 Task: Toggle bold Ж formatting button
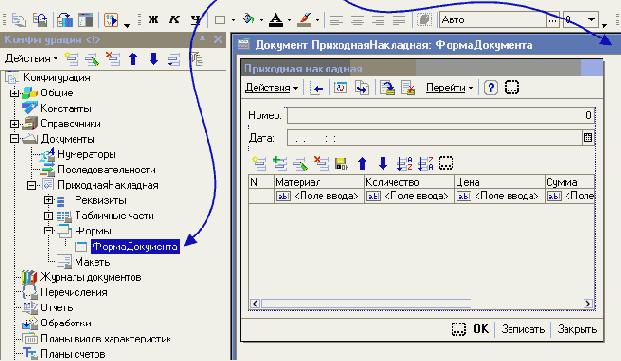[x=153, y=19]
